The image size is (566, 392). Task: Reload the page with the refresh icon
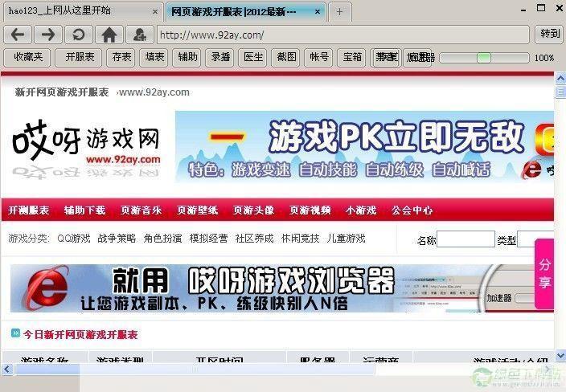78,35
